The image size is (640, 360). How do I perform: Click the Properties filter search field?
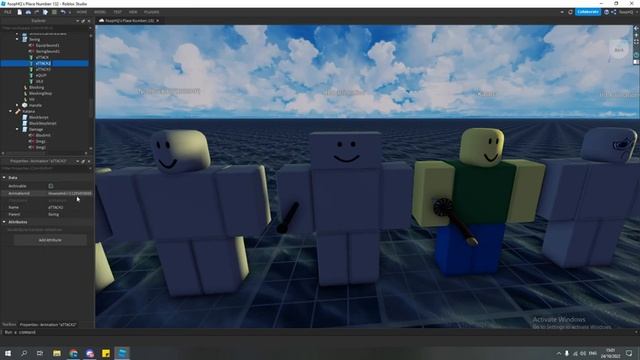(44, 168)
